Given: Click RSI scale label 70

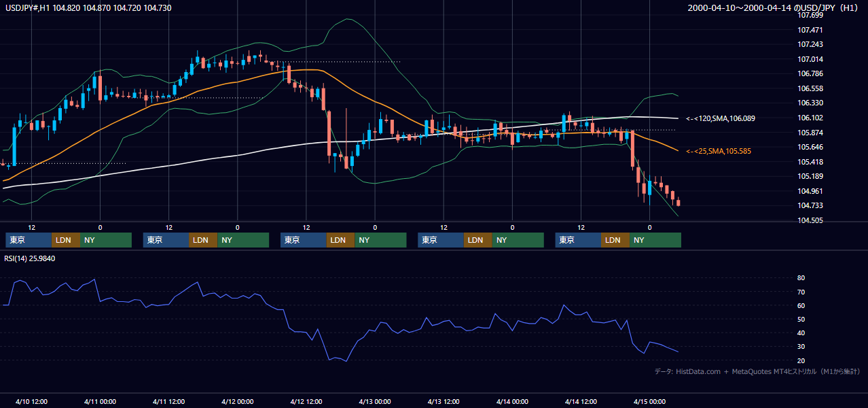Looking at the screenshot, I should point(801,292).
